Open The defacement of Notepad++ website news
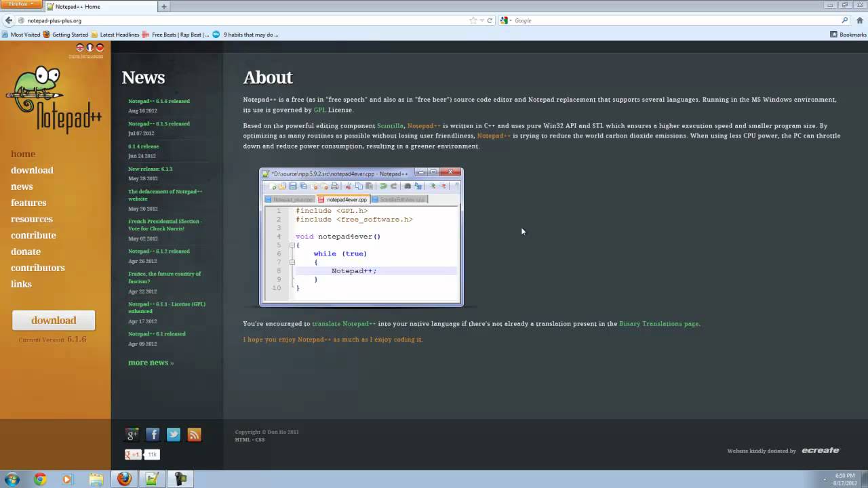The width and height of the screenshot is (868, 488). tap(165, 195)
